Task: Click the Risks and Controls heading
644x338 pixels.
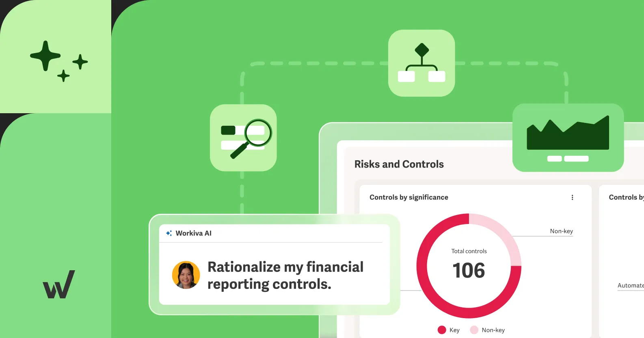Action: [x=399, y=164]
